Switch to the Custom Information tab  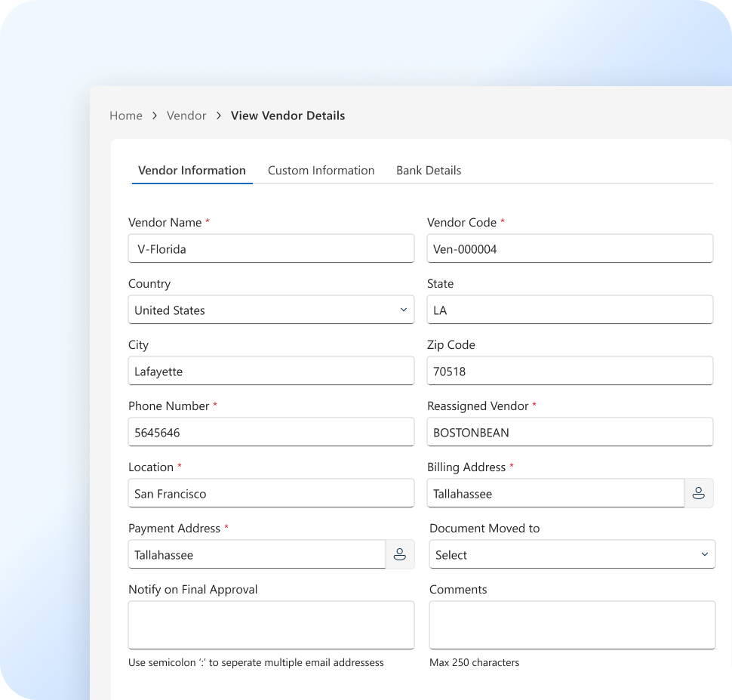(x=321, y=171)
